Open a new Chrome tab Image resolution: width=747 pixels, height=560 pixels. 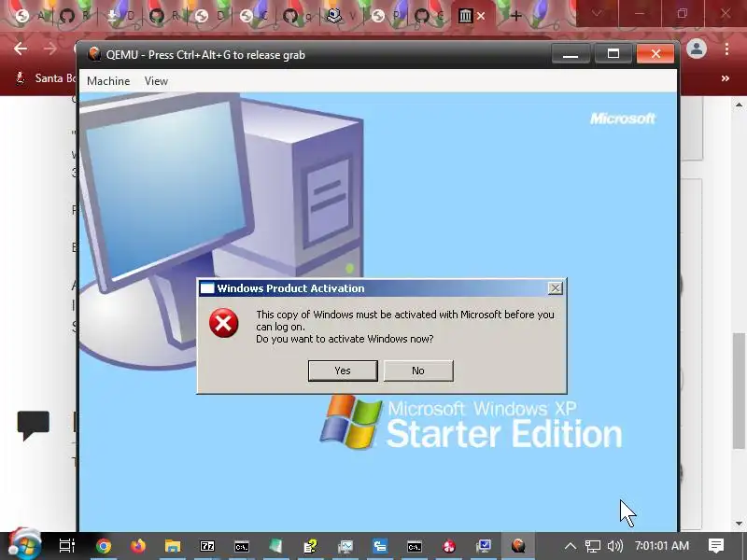(x=516, y=16)
